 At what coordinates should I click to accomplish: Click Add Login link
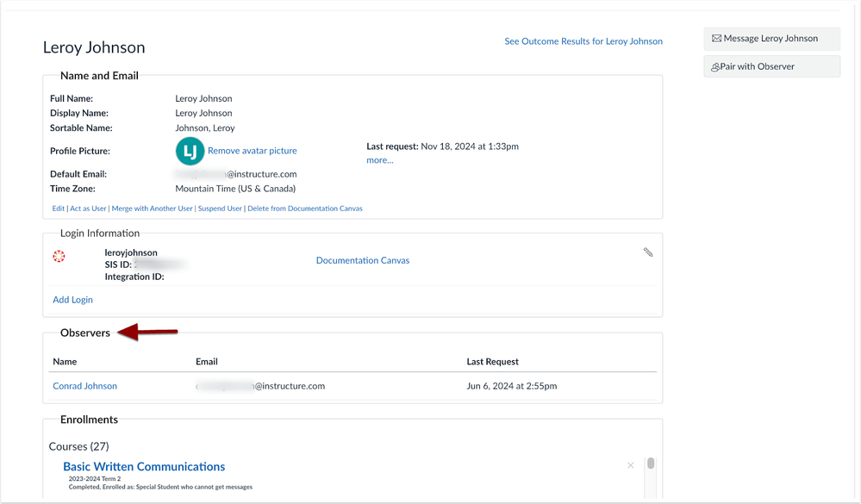coord(72,300)
